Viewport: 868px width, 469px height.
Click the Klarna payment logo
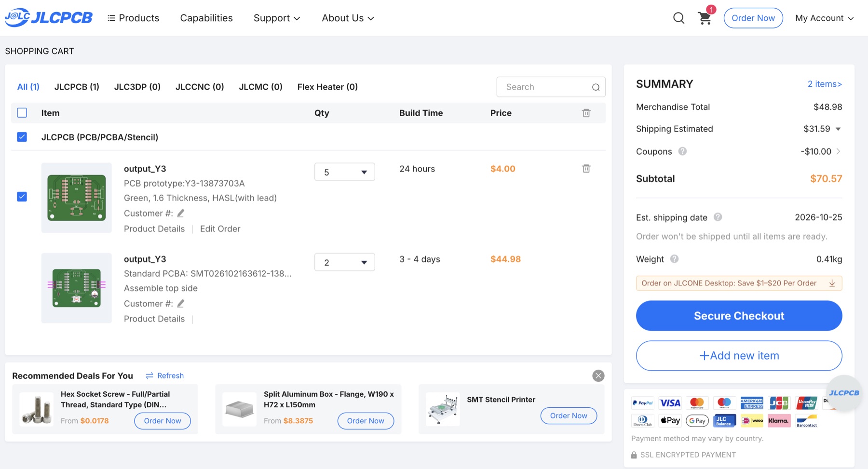pyautogui.click(x=778, y=420)
